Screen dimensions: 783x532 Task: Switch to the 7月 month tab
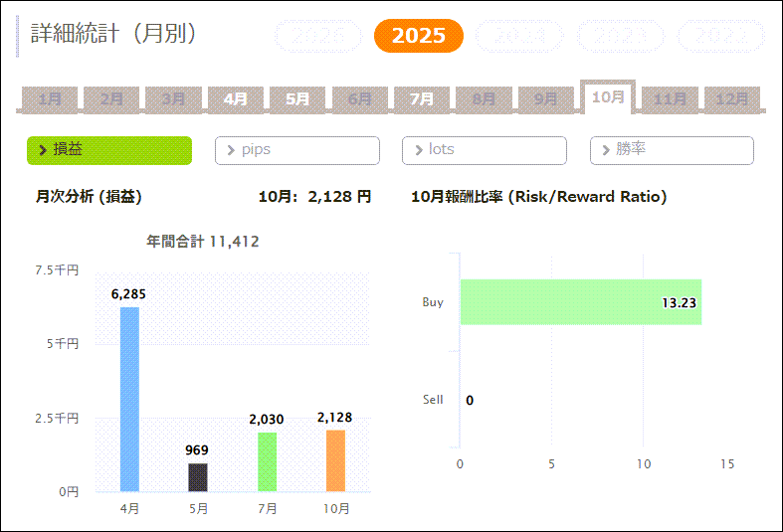click(x=422, y=98)
